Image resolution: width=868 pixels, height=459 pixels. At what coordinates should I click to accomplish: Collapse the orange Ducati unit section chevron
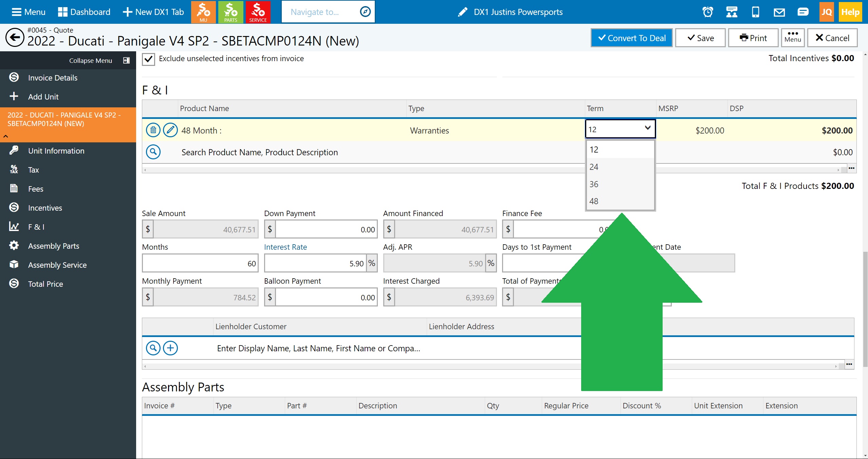[6, 136]
